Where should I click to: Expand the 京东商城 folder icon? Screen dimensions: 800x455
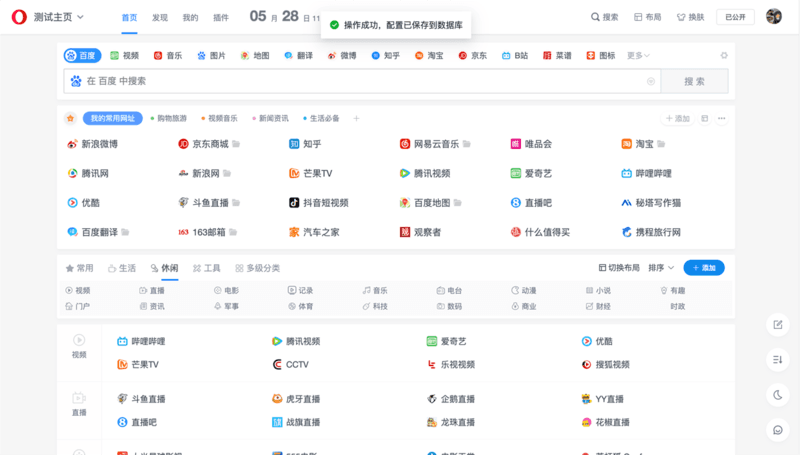click(x=236, y=144)
